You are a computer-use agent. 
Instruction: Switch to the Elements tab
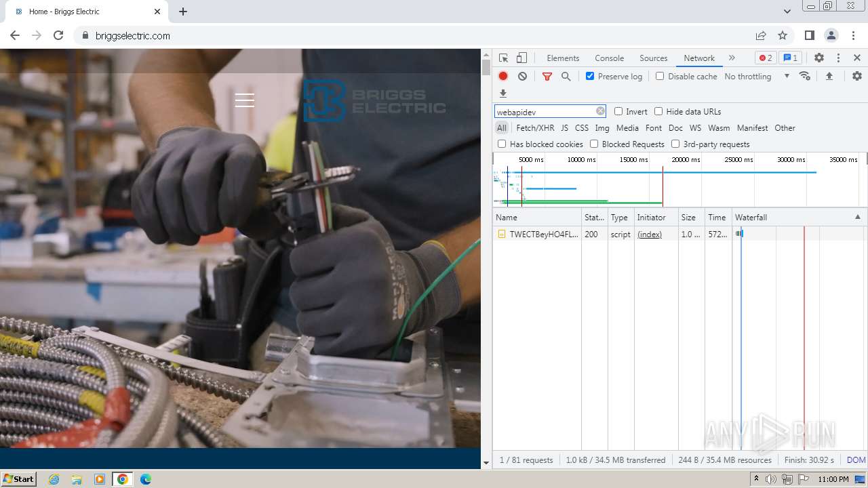coord(563,58)
